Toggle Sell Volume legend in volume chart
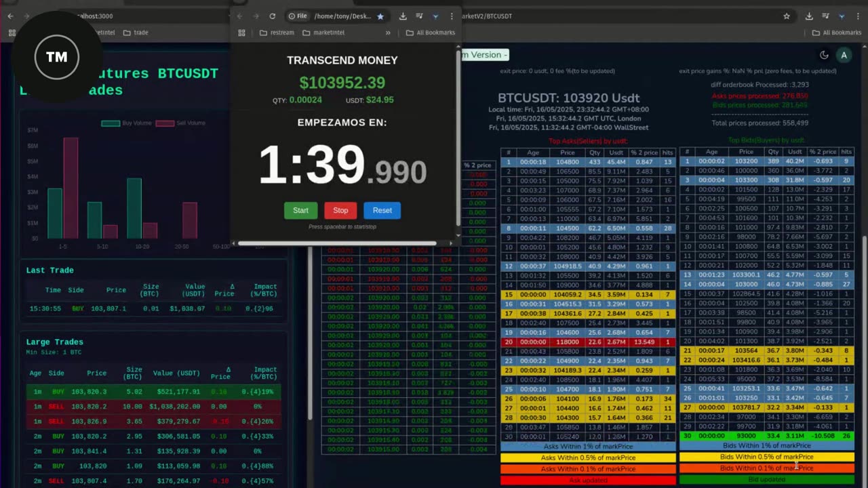 pyautogui.click(x=180, y=123)
